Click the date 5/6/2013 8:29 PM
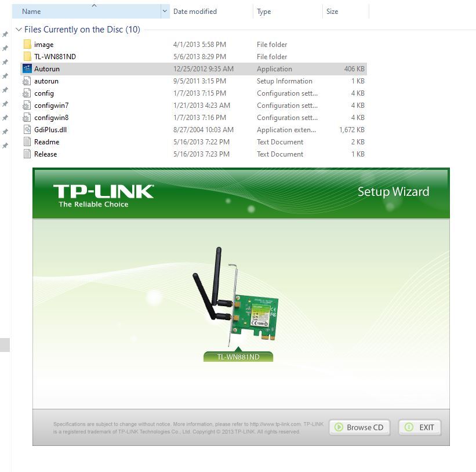 pos(200,57)
